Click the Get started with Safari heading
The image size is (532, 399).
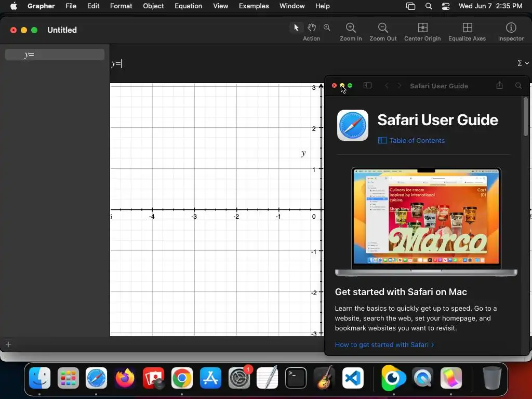pos(401,292)
